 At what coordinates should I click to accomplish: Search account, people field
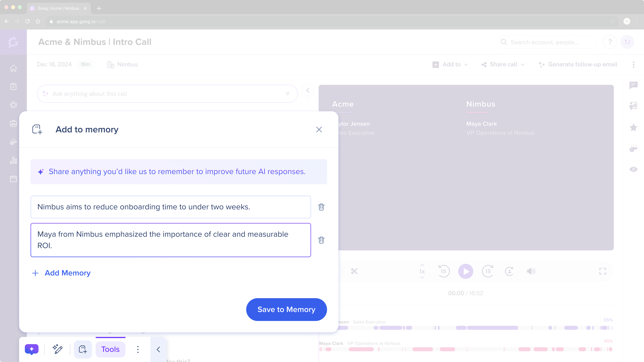click(x=547, y=42)
